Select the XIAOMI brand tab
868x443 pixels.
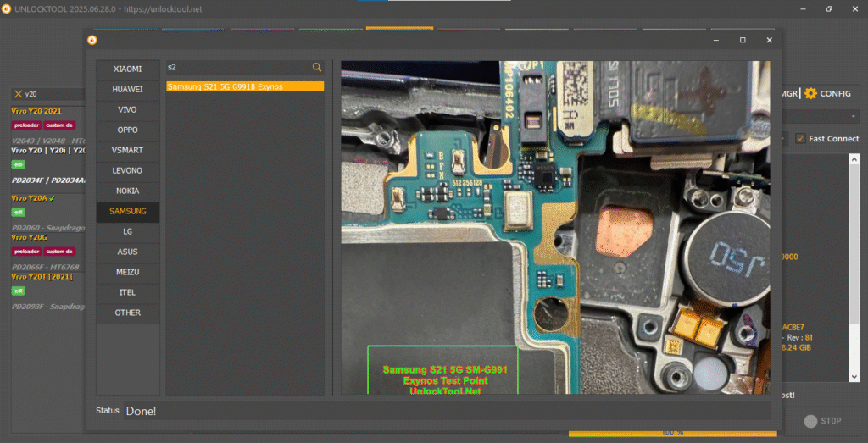(128, 69)
